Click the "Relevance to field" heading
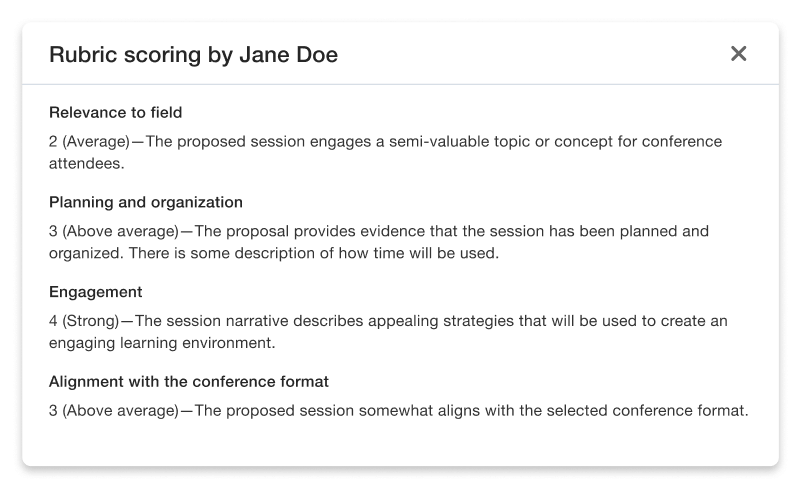Viewport: 800px width, 486px height. pyautogui.click(x=115, y=112)
